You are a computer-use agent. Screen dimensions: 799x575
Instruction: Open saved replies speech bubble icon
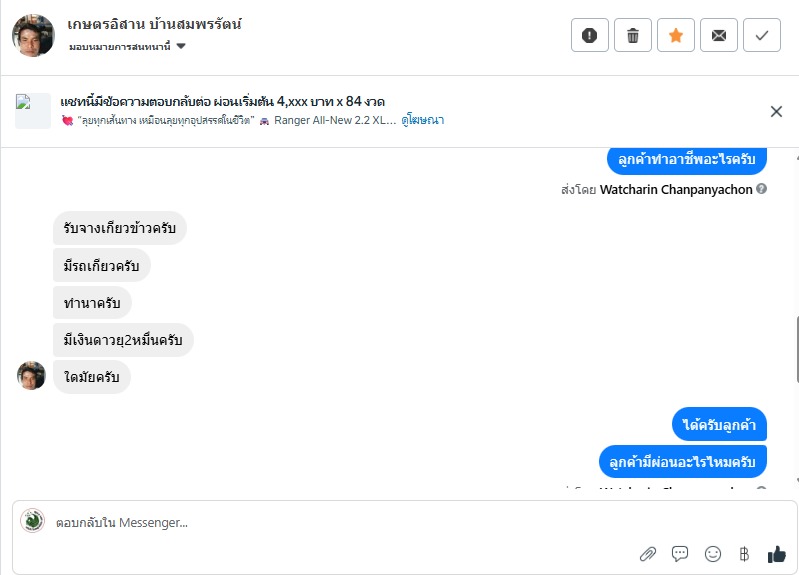coord(680,554)
